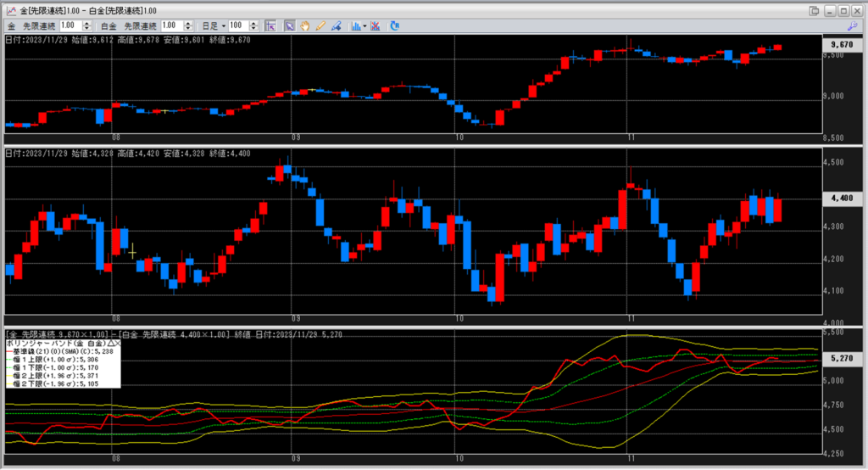868x470 pixels.
Task: Activate the hand pan tool
Action: pyautogui.click(x=305, y=26)
